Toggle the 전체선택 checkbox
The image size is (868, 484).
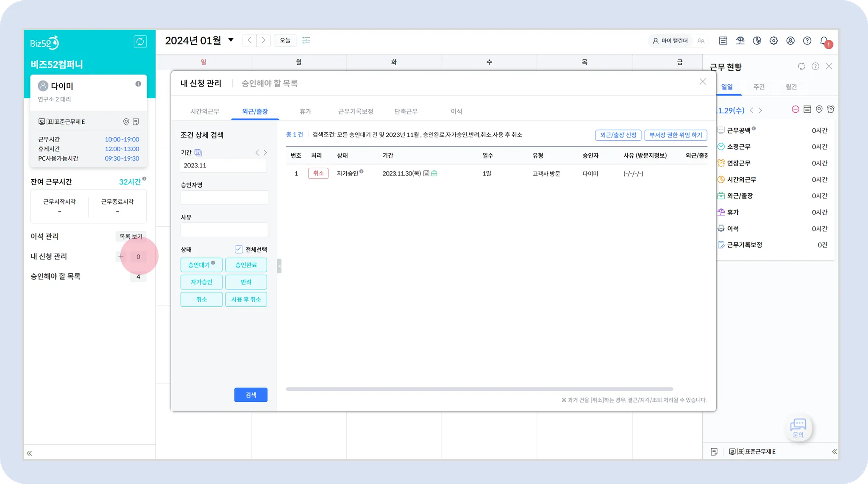coord(239,249)
